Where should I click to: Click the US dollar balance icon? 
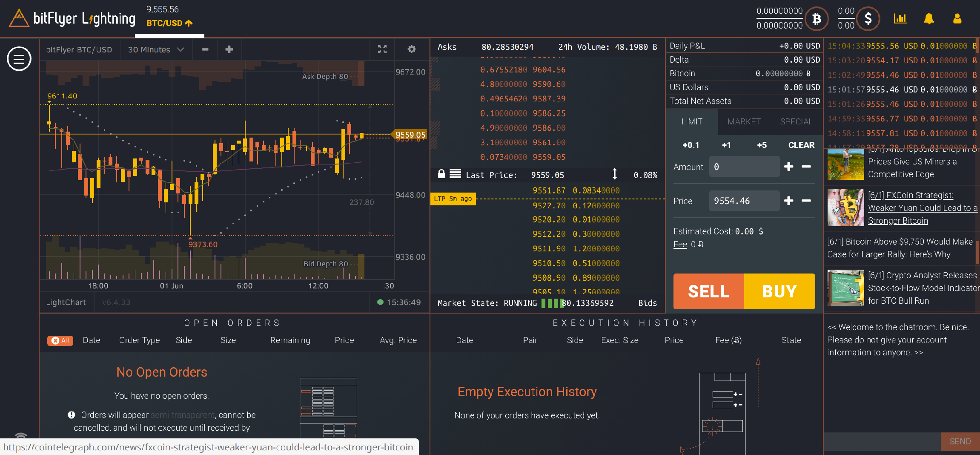pos(868,19)
